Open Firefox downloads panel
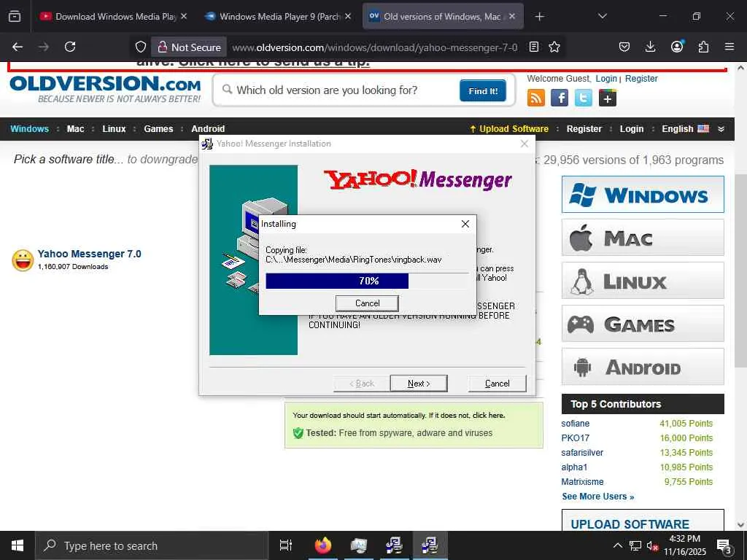 [650, 47]
